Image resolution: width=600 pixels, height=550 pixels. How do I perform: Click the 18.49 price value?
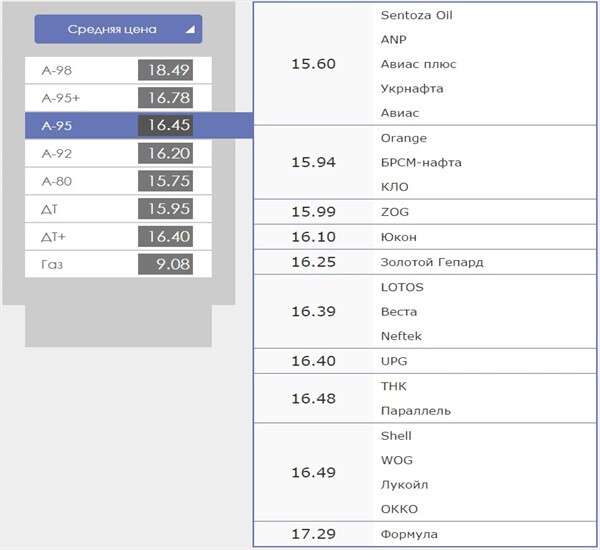tap(165, 70)
